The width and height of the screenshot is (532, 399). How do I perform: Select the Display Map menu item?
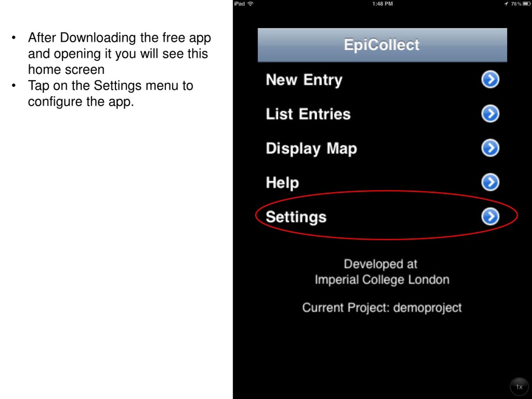click(x=382, y=148)
